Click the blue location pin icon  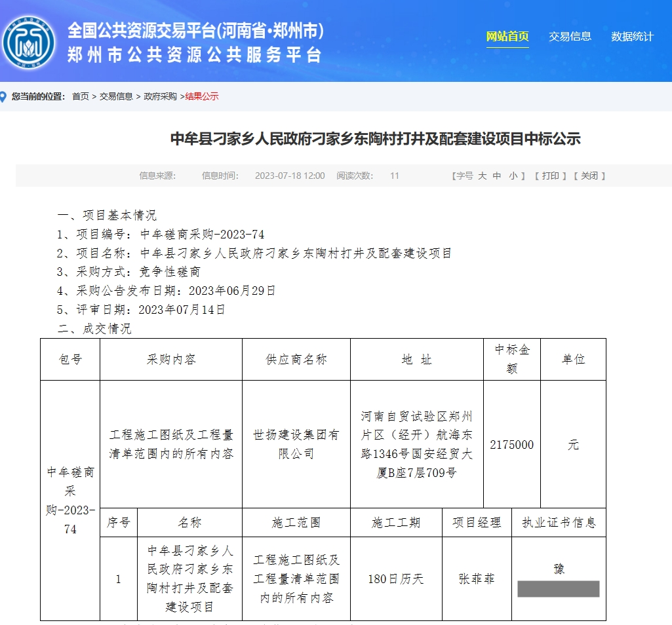click(7, 96)
